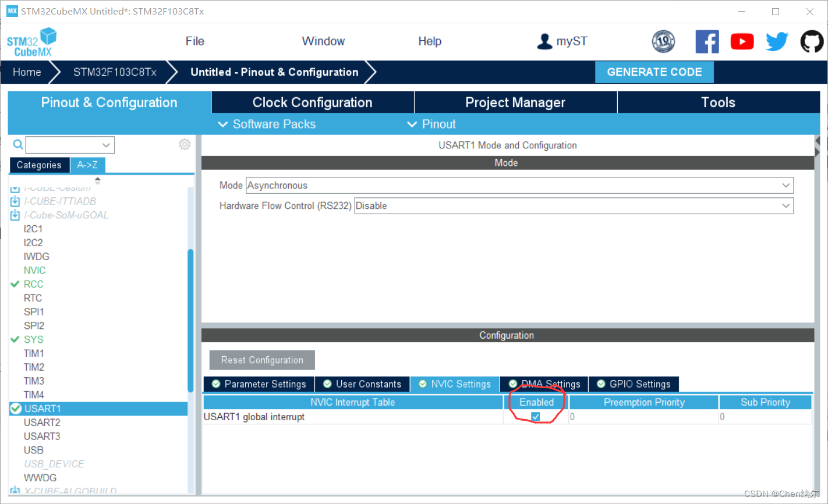Screen dimensions: 828x504
Task: Open the File menu
Action: [x=194, y=41]
